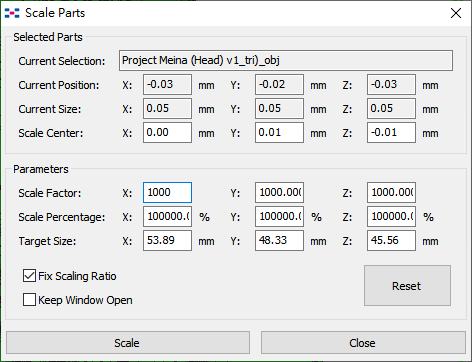
Task: Edit the Scale Percentage Z field
Action: [x=391, y=217]
